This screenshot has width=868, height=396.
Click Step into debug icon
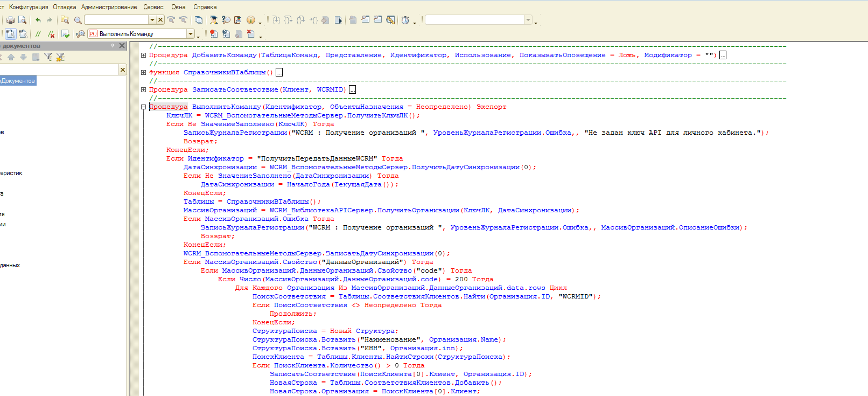pyautogui.click(x=276, y=20)
